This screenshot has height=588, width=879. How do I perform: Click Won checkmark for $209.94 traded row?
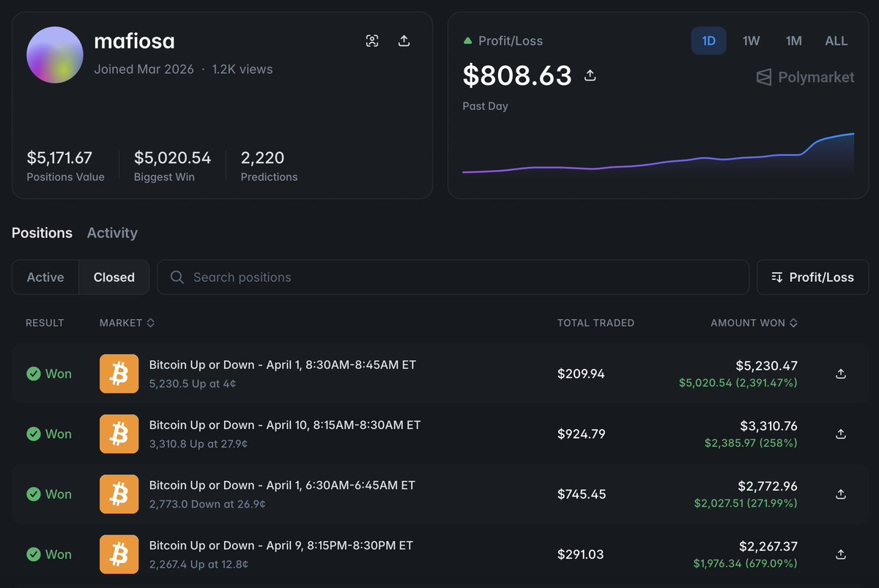pyautogui.click(x=34, y=373)
